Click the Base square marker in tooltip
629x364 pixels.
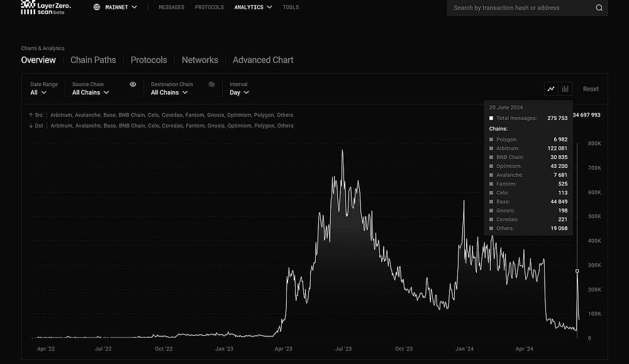(491, 202)
